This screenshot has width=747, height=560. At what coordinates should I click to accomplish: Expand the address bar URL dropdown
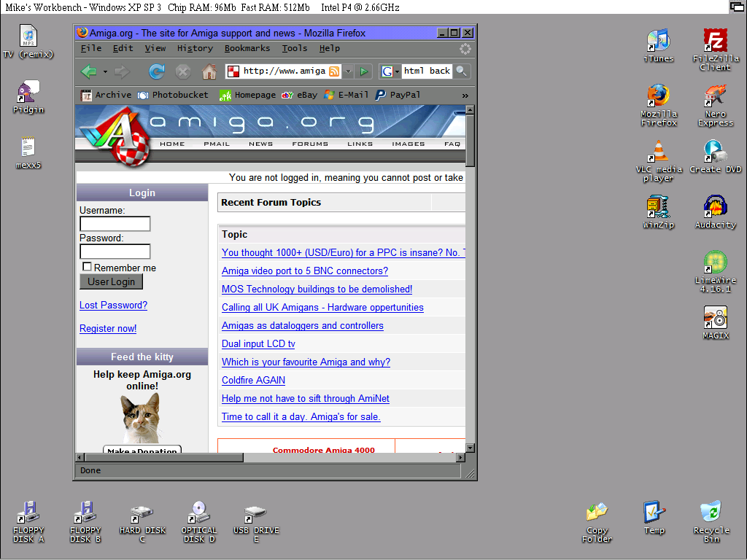pyautogui.click(x=348, y=71)
